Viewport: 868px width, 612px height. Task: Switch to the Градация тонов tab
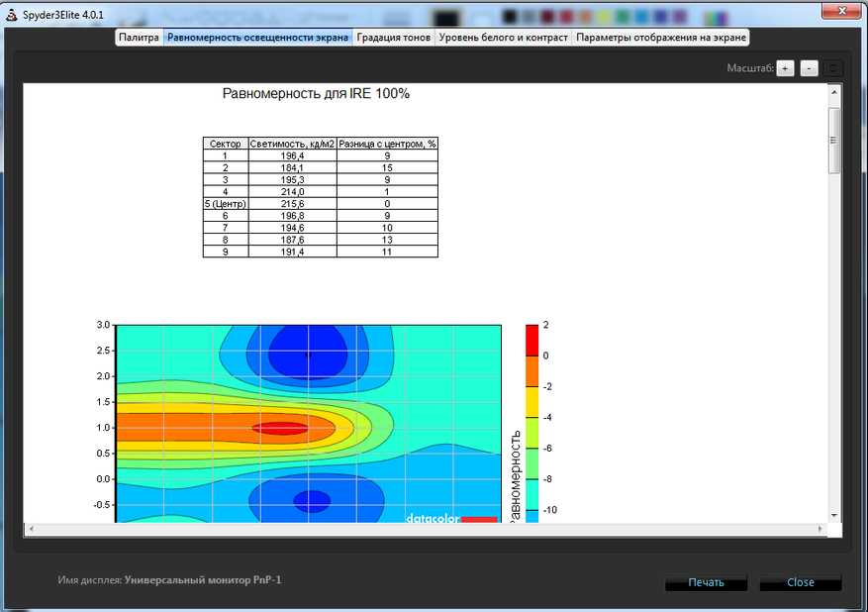point(394,38)
